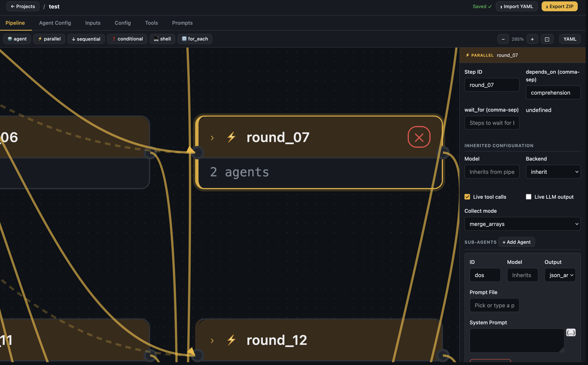Insert a parallel block using the toolbar
Image resolution: width=588 pixels, height=365 pixels.
(49, 39)
